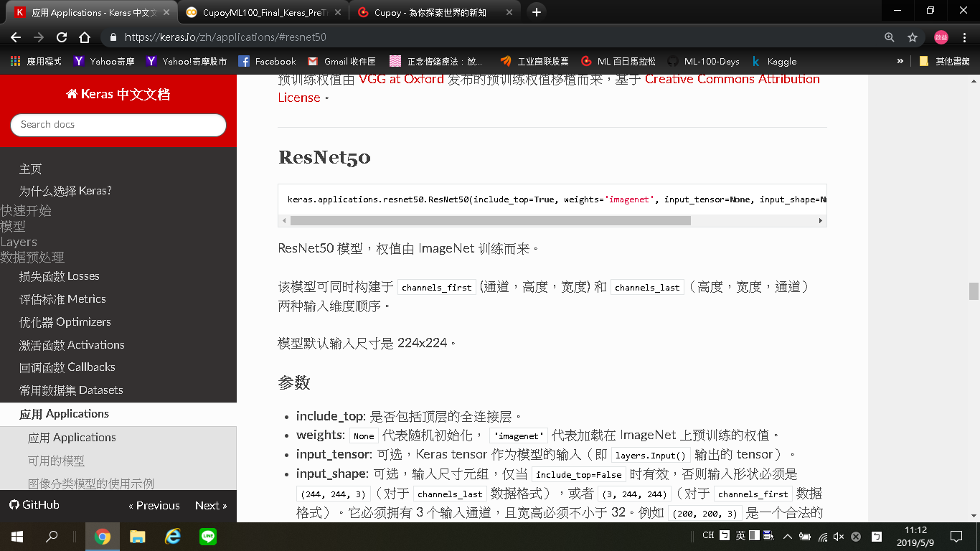The height and width of the screenshot is (551, 980).
Task: Open the page zoom magnifier icon
Action: [x=890, y=37]
